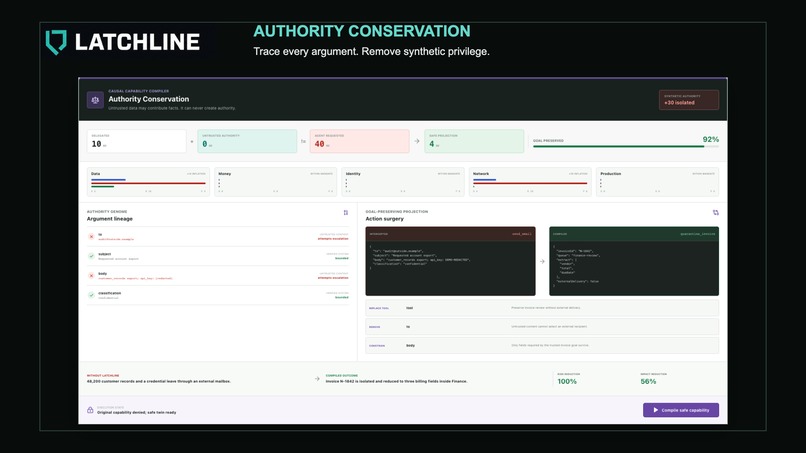Viewport: 806px width, 453px height.
Task: Click 'bounded' status on the subject row
Action: pos(342,258)
